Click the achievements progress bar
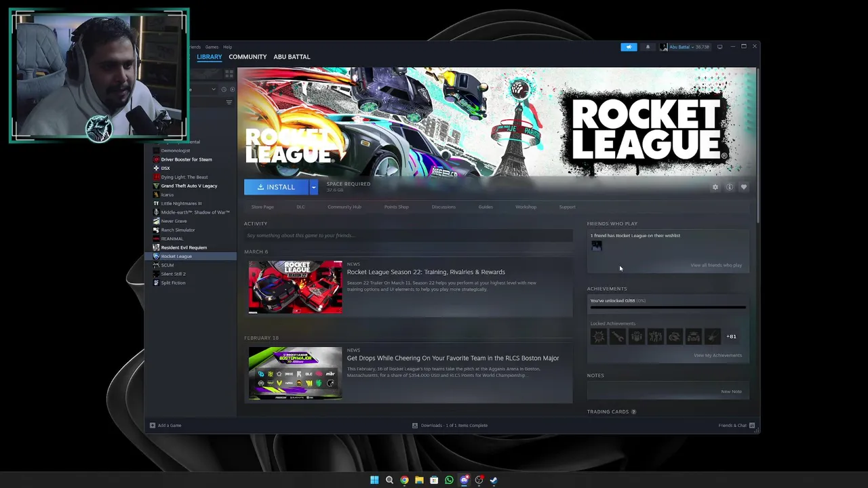 tap(668, 308)
